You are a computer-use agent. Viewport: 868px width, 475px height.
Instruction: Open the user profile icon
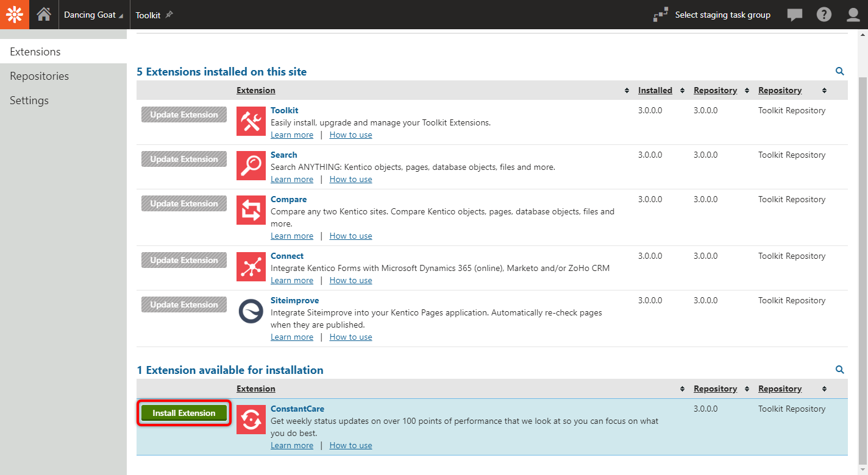pos(853,15)
